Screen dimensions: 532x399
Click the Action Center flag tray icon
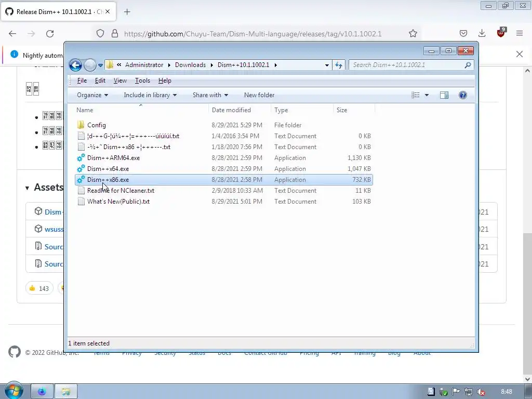[456, 392]
